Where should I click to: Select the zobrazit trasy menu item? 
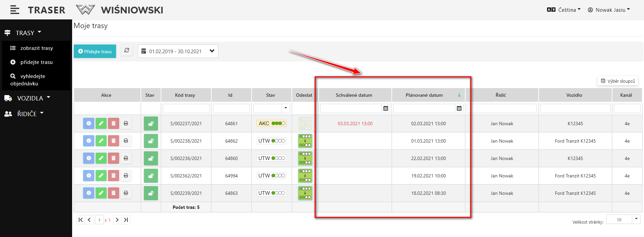click(36, 48)
